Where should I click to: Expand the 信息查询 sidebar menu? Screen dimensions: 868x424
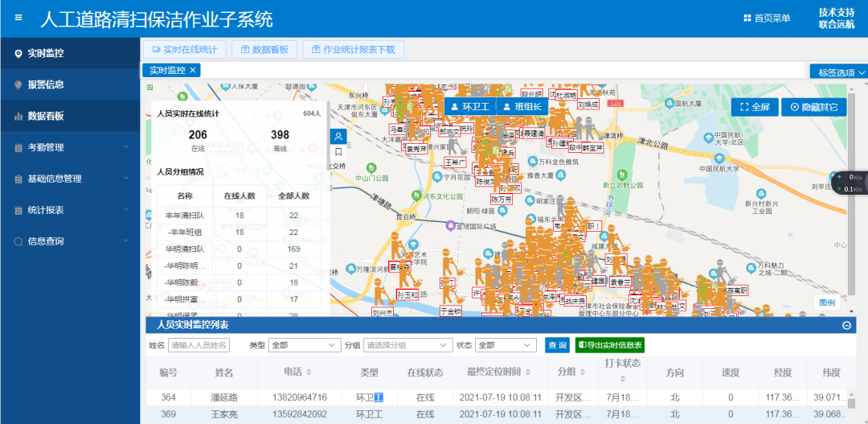pyautogui.click(x=70, y=241)
